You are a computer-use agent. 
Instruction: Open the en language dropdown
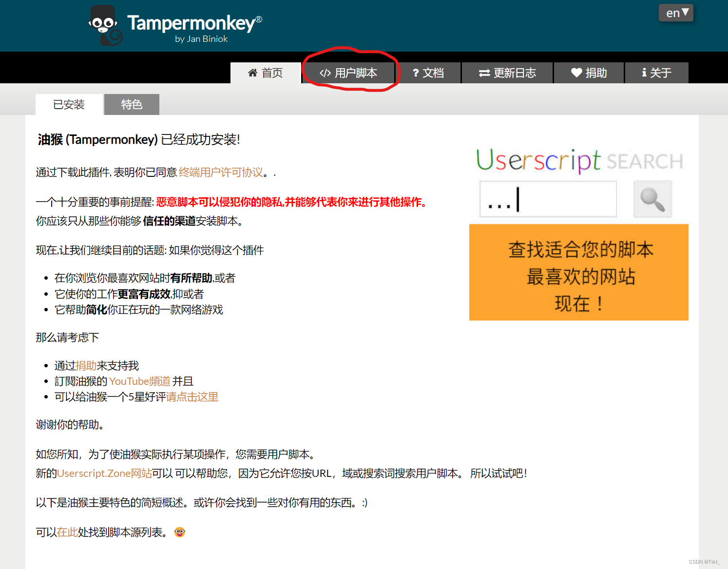676,13
